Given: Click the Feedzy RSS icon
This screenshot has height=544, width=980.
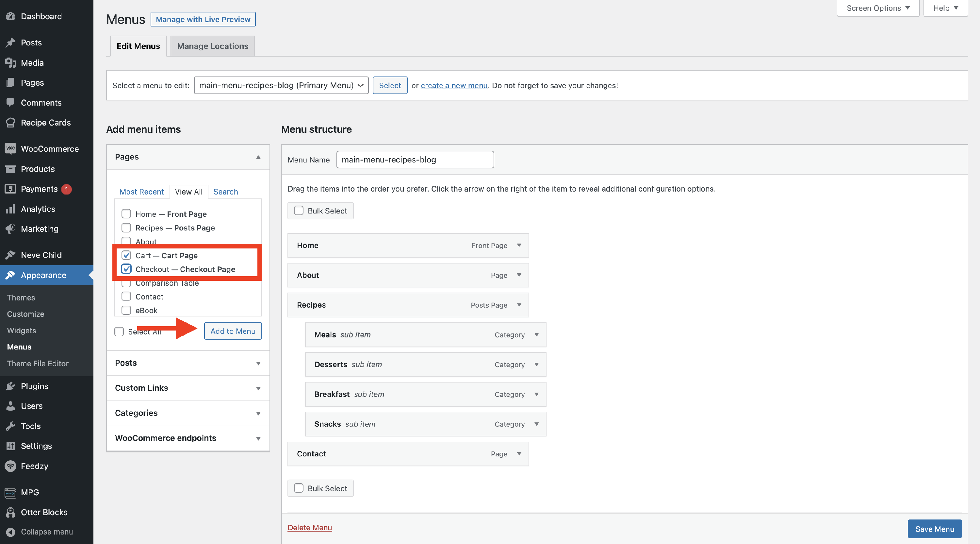Looking at the screenshot, I should (11, 466).
